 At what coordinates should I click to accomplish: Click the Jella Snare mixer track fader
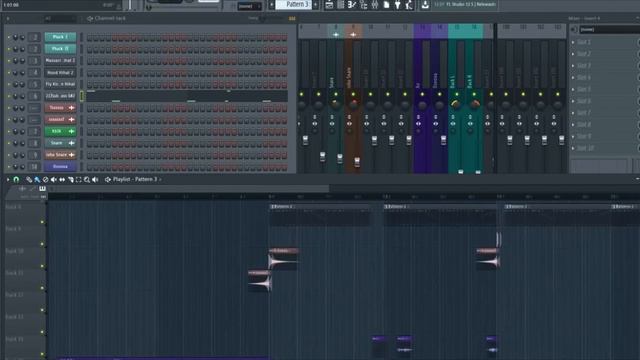pos(357,162)
